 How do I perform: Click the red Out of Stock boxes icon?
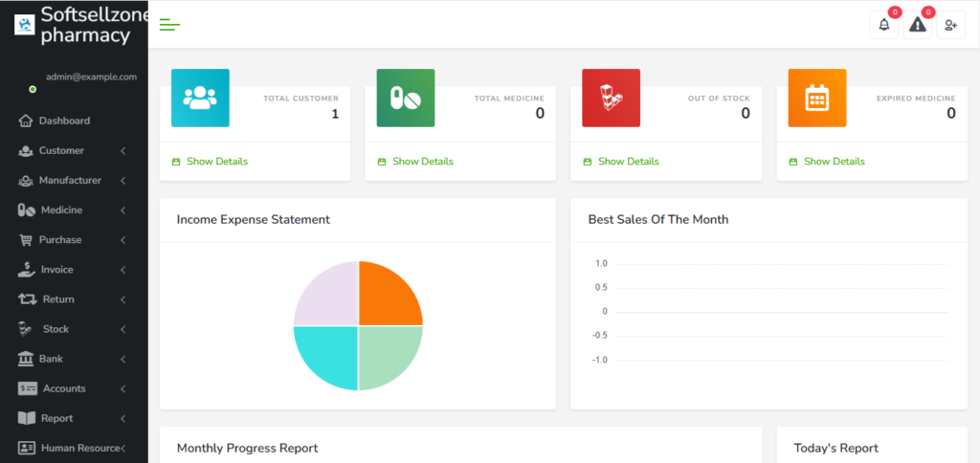[x=611, y=98]
